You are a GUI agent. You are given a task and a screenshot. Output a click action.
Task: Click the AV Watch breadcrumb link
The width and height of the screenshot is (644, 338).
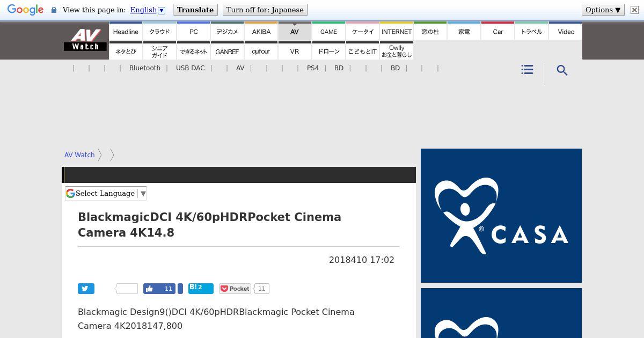79,155
